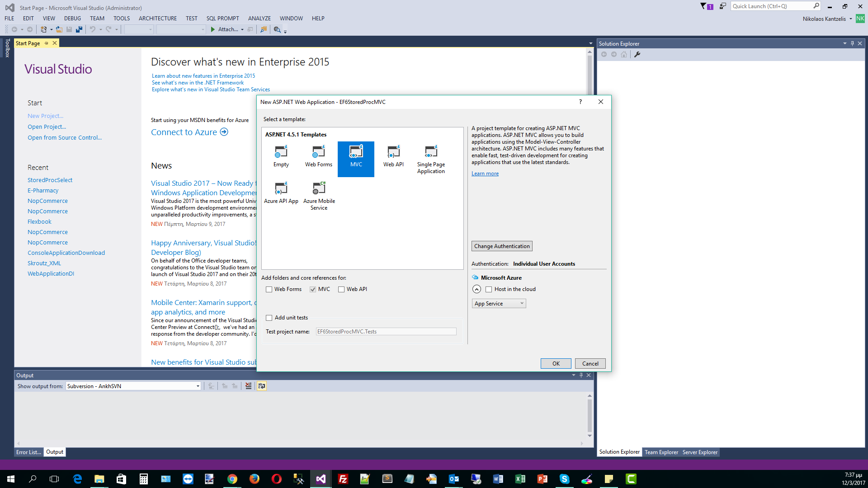The width and height of the screenshot is (868, 488).
Task: Click the notifications flag icon
Action: pyautogui.click(x=706, y=6)
